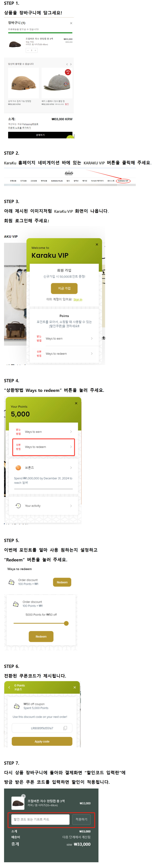Viewport: 158px width, 868px height.
Task: Expand the 브론즈 tier row
Action: [x=44, y=468]
